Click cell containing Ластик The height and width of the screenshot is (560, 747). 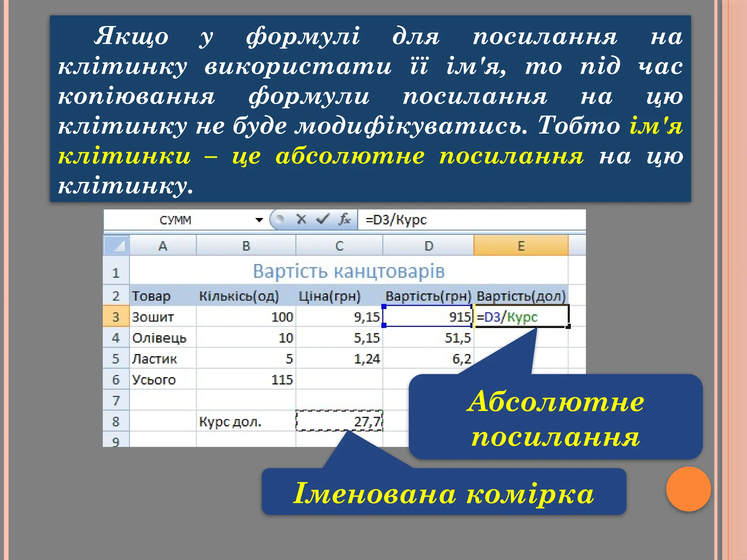163,358
